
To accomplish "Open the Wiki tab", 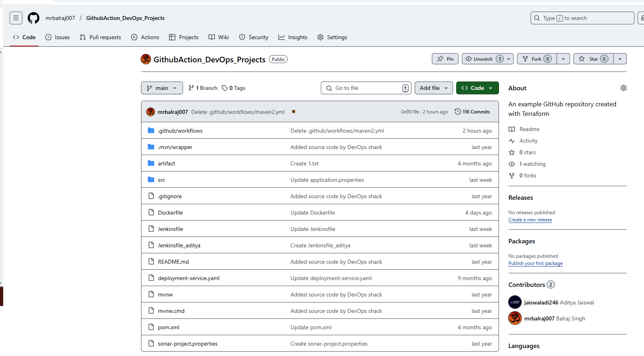I will point(219,37).
